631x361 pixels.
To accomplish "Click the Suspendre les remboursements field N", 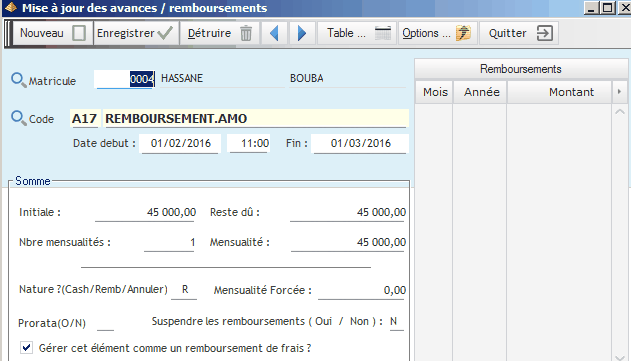I will coord(396,322).
